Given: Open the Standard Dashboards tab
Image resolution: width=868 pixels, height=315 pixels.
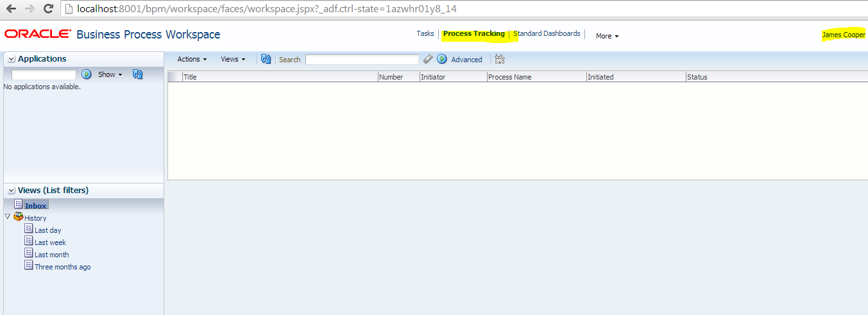Looking at the screenshot, I should [x=547, y=33].
